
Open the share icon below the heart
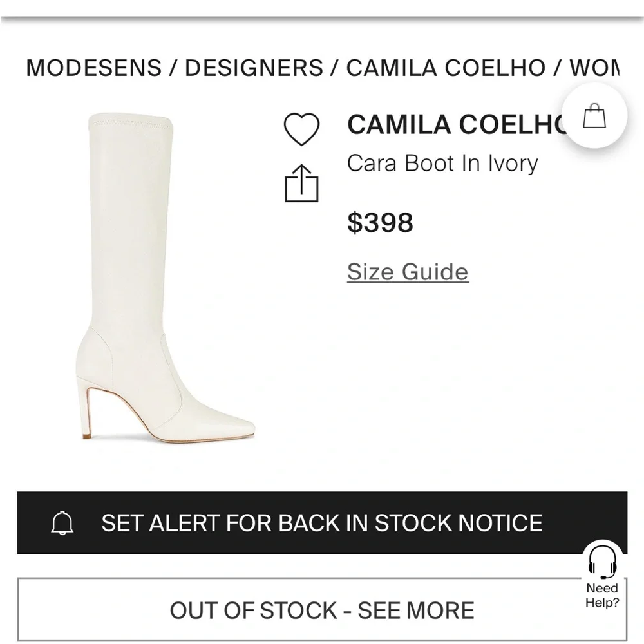(303, 182)
